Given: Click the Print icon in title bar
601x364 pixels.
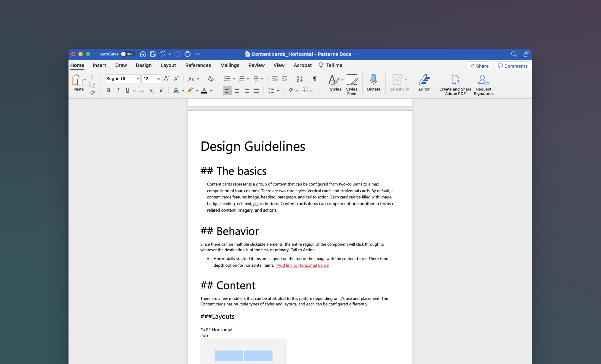Looking at the screenshot, I should pos(187,54).
